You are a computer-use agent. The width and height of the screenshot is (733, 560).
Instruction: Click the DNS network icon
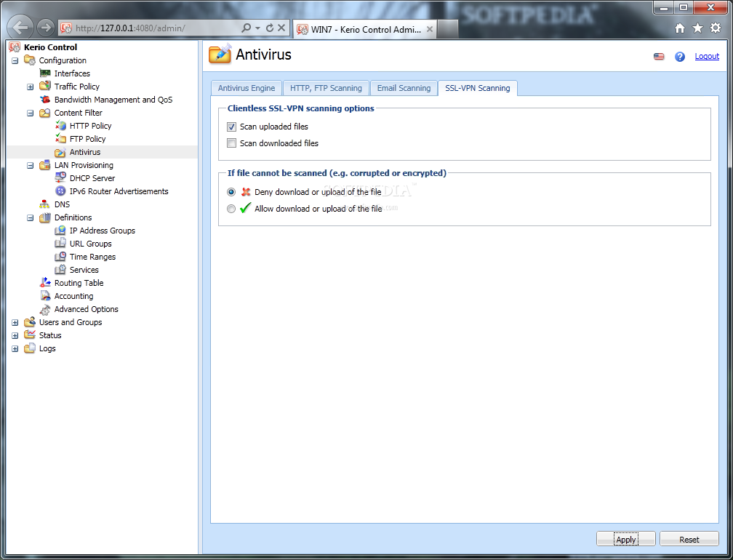point(45,204)
